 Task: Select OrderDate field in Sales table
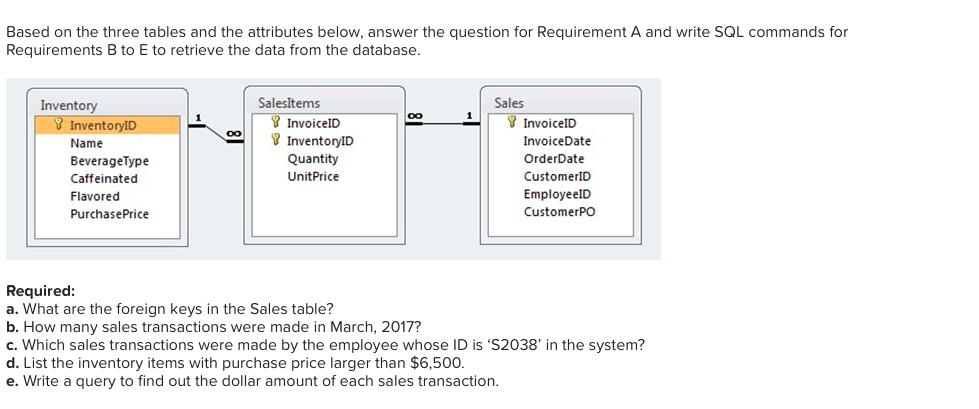click(x=554, y=159)
